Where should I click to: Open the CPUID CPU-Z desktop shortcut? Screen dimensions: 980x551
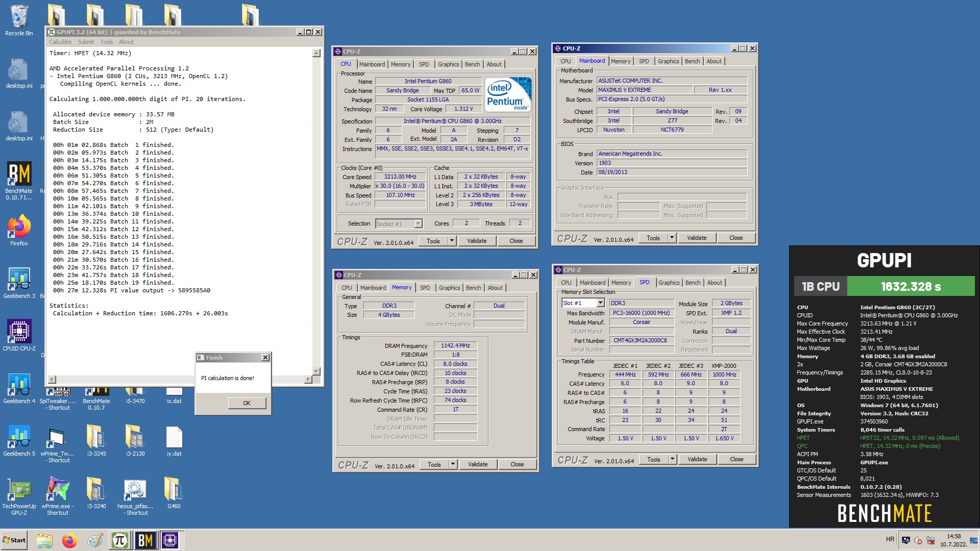(19, 336)
